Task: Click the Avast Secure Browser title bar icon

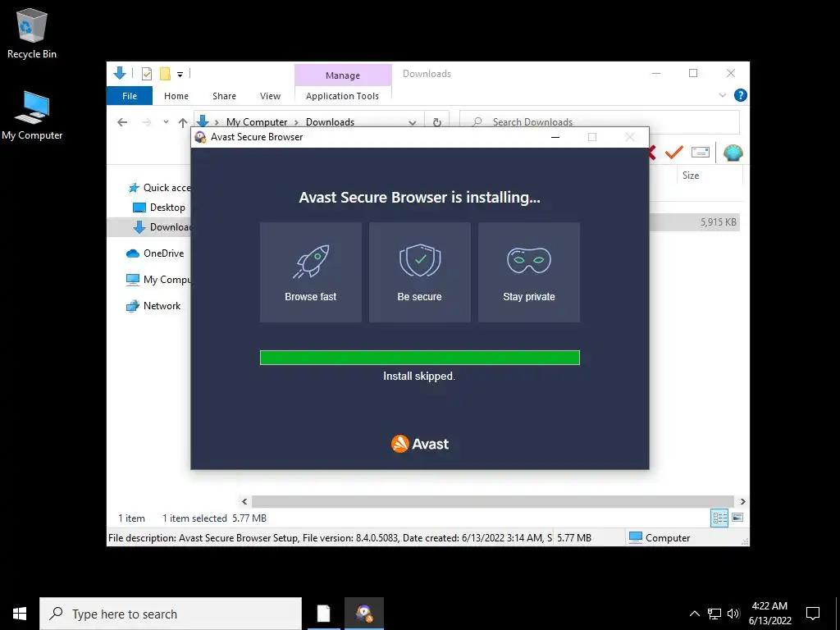Action: [200, 137]
